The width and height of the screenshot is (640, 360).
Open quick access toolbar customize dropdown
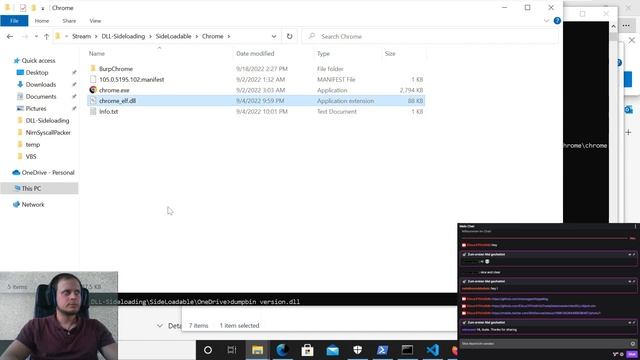(x=42, y=8)
